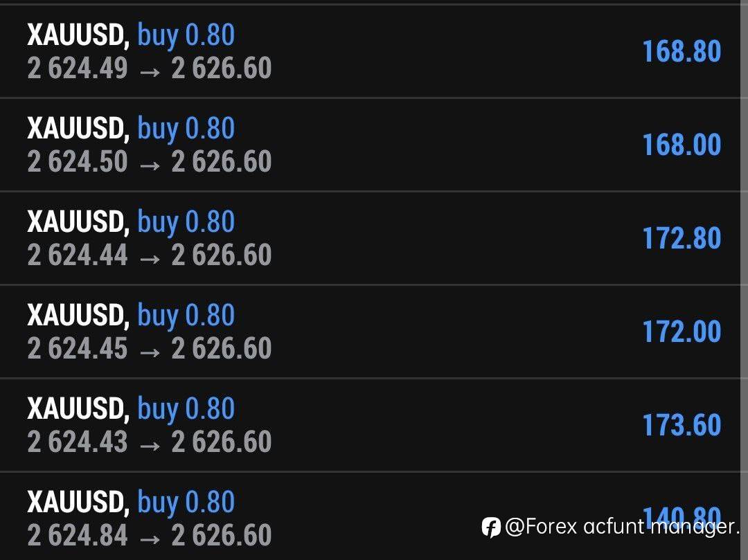Tap the 172.80 profit amount

[682, 238]
